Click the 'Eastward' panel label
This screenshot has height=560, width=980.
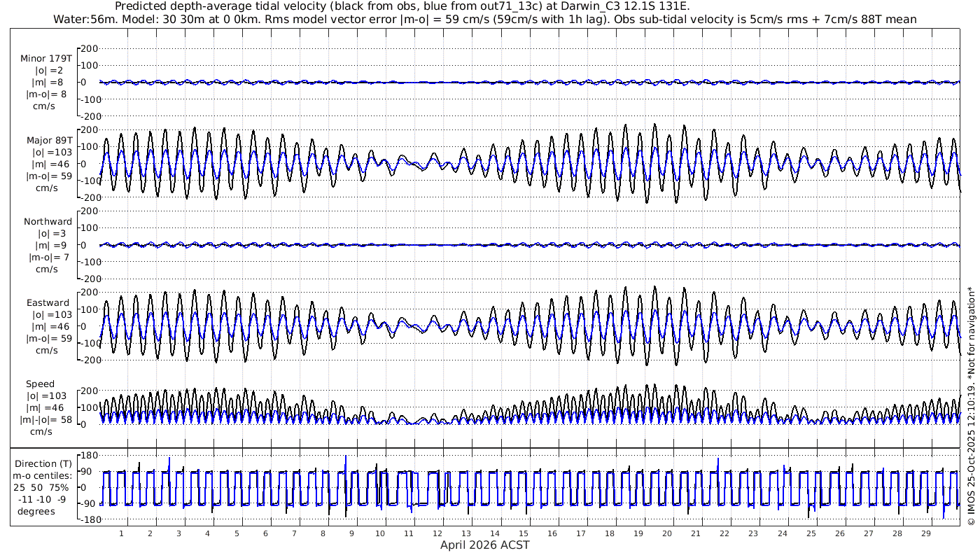pyautogui.click(x=48, y=303)
